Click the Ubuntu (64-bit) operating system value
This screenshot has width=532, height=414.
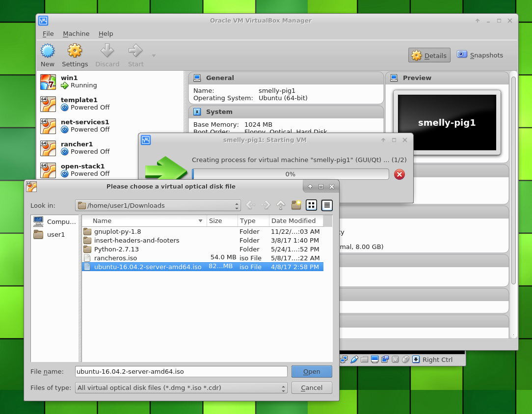click(283, 98)
